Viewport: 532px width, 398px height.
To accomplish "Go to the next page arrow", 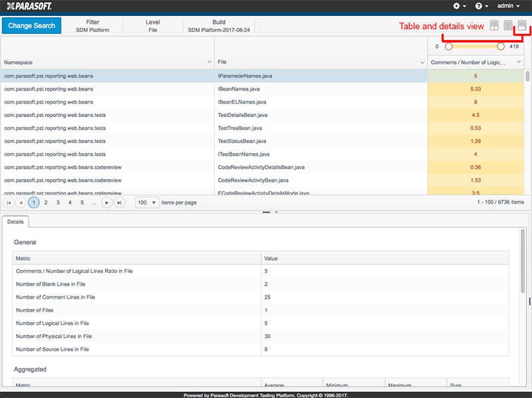I will point(107,203).
